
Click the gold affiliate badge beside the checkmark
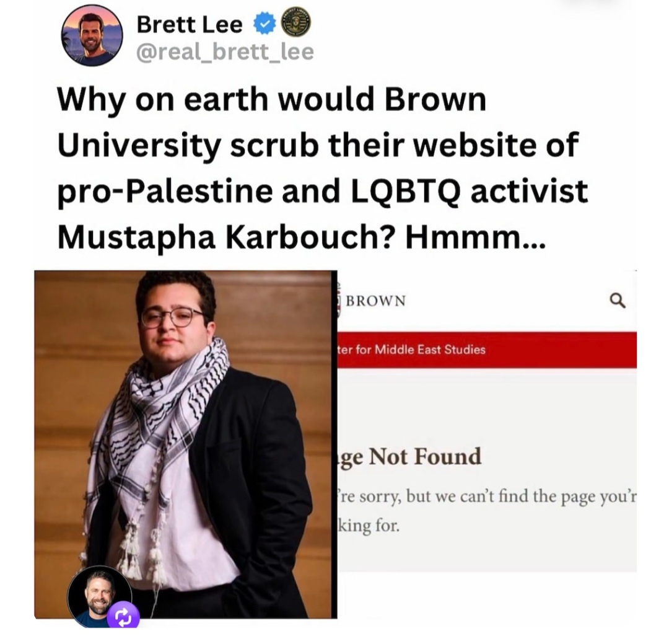[x=294, y=23]
